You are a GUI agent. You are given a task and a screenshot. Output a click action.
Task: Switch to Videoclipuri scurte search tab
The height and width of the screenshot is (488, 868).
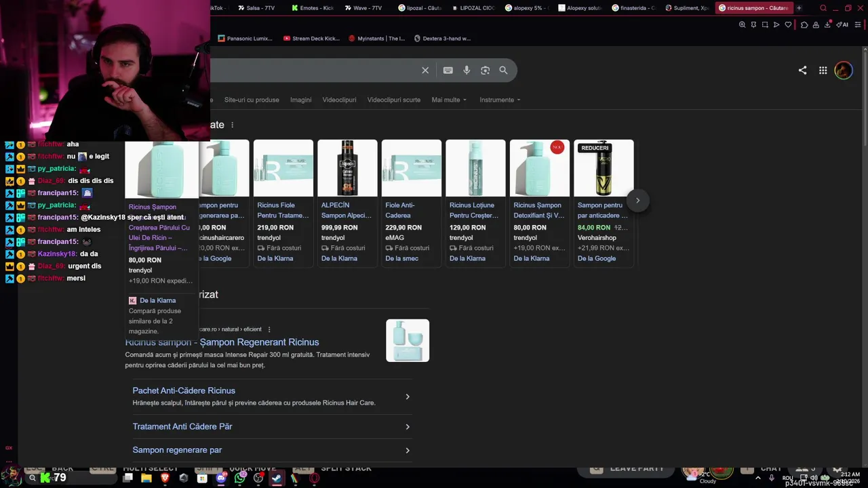394,100
